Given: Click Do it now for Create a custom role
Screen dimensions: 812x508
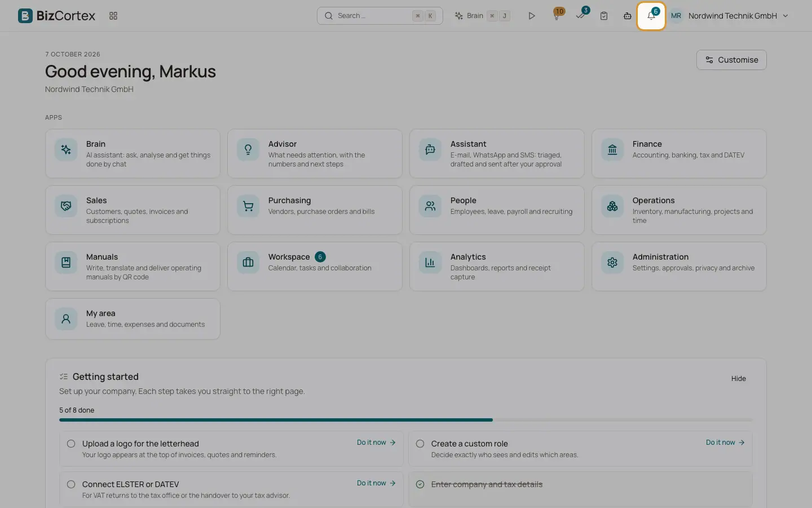Looking at the screenshot, I should [725, 443].
